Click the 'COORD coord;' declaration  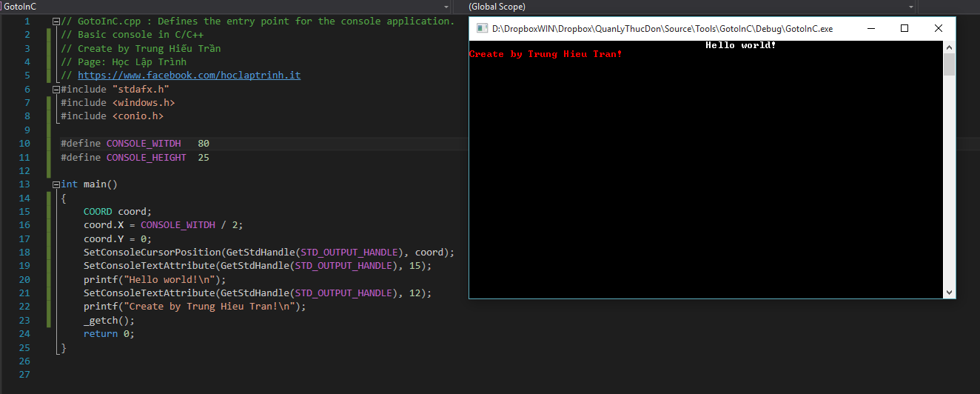pos(118,212)
